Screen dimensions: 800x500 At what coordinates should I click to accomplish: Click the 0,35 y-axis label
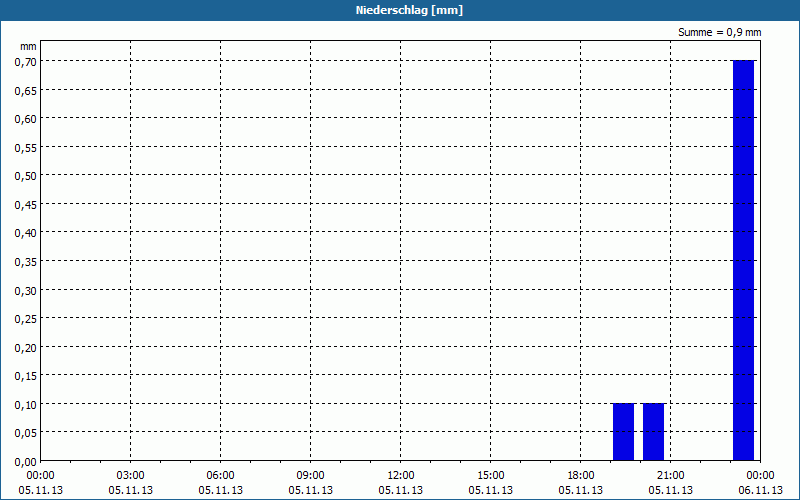26,261
